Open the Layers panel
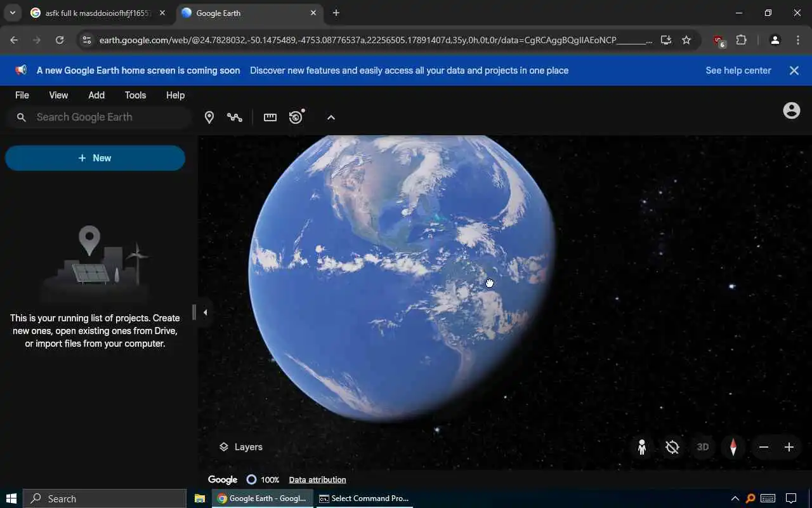 coord(240,447)
